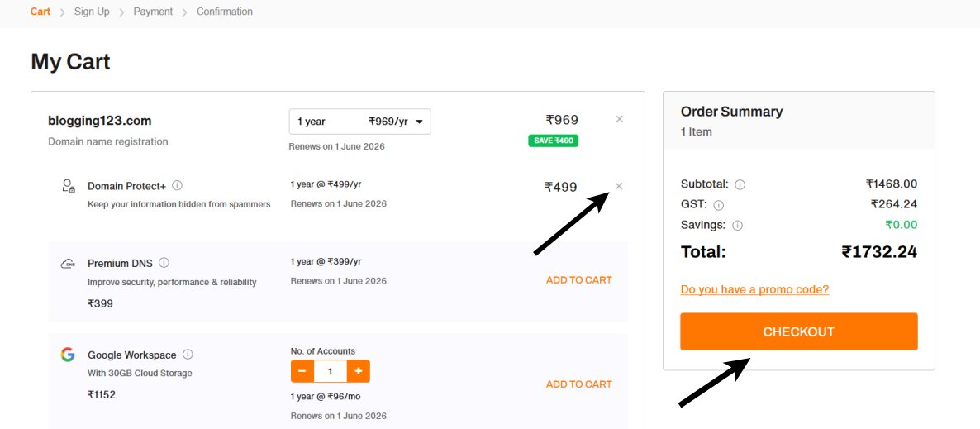
Task: Click the ₹0.00 savings value
Action: (x=902, y=225)
